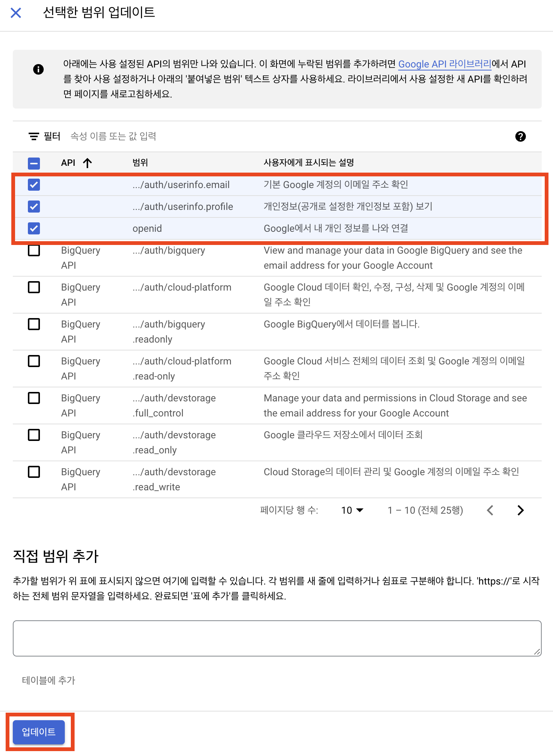Toggle the select-all header checkbox
The image size is (553, 756).
(x=34, y=163)
